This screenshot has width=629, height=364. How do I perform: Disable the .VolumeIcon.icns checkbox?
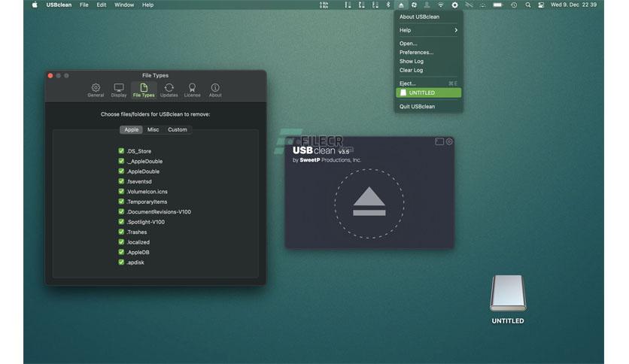click(121, 191)
